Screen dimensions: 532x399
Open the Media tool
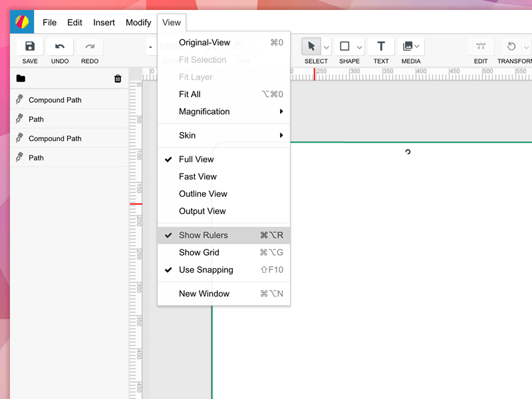click(x=408, y=47)
